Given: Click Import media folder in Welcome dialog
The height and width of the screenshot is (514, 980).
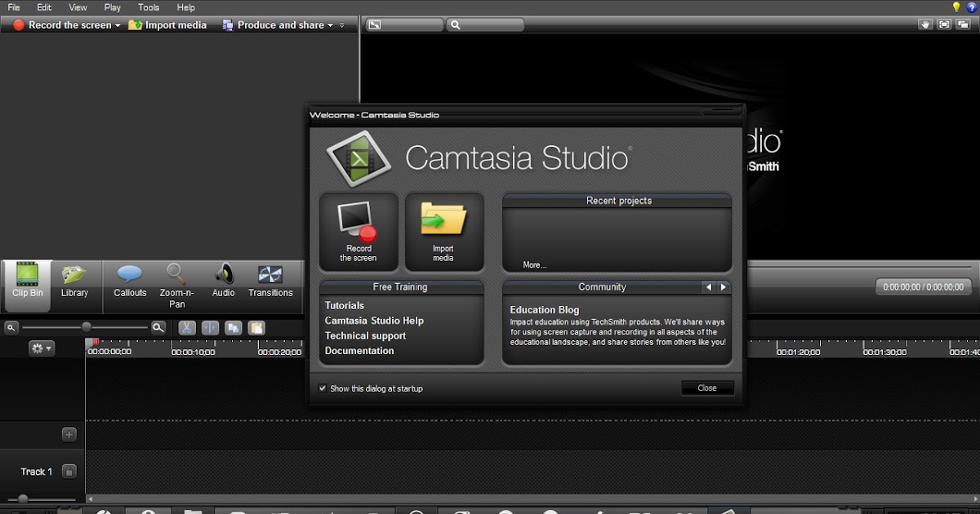Looking at the screenshot, I should tap(443, 233).
